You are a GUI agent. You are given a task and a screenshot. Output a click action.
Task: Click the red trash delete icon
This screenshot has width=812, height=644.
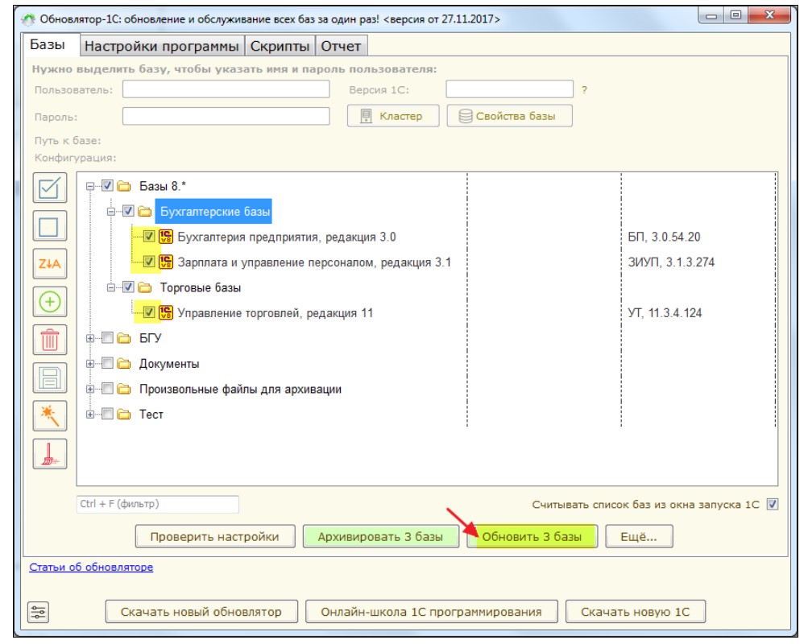[50, 340]
